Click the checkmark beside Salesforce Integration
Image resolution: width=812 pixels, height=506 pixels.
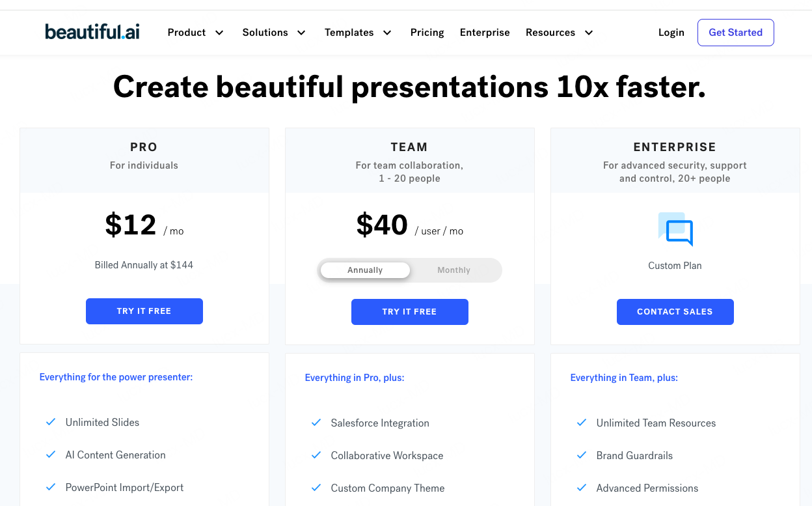pos(316,423)
